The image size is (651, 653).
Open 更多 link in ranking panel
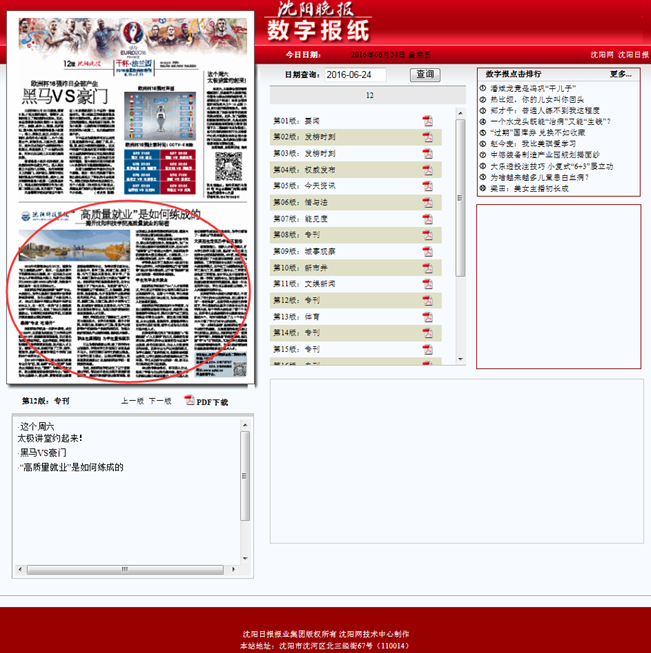tap(620, 74)
